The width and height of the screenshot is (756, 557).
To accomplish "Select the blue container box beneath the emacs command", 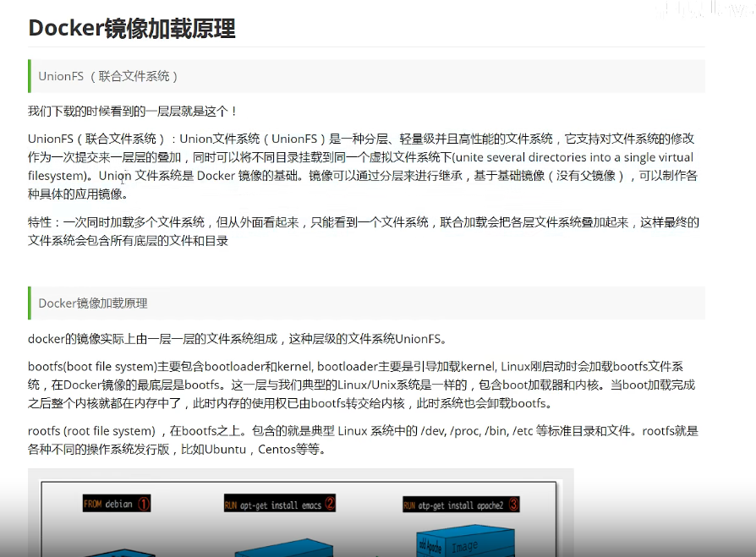I will click(x=284, y=549).
